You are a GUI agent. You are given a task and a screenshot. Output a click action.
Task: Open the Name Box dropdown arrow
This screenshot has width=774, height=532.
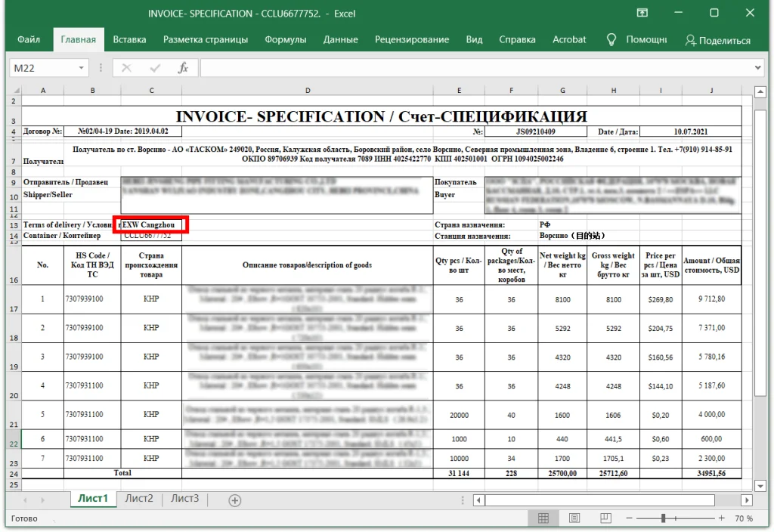point(82,68)
